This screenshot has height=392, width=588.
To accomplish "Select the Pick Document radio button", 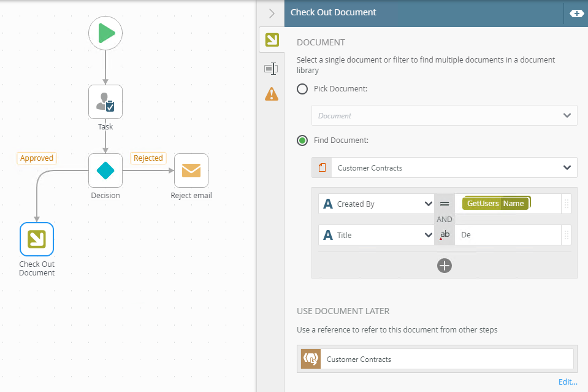I will (x=302, y=89).
